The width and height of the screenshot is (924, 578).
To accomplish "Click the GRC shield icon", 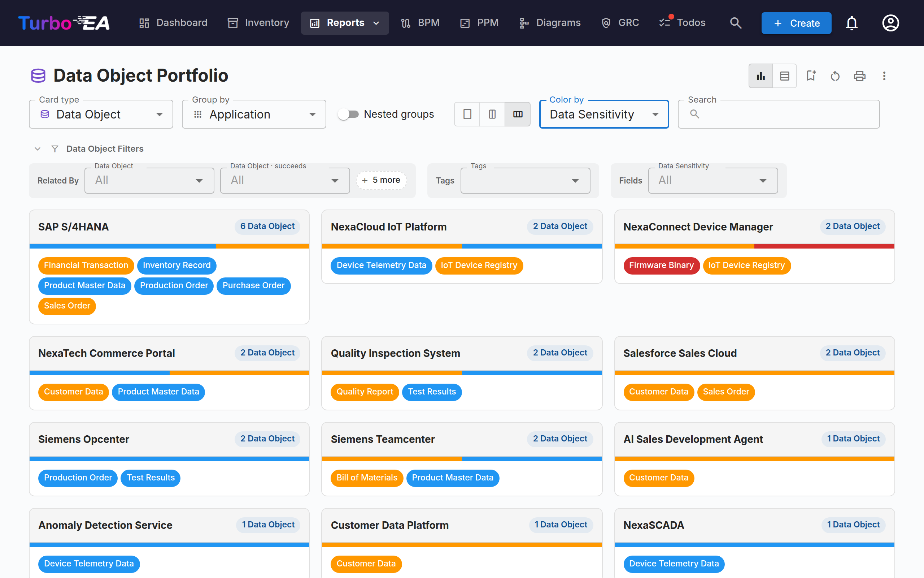I will click(x=606, y=23).
